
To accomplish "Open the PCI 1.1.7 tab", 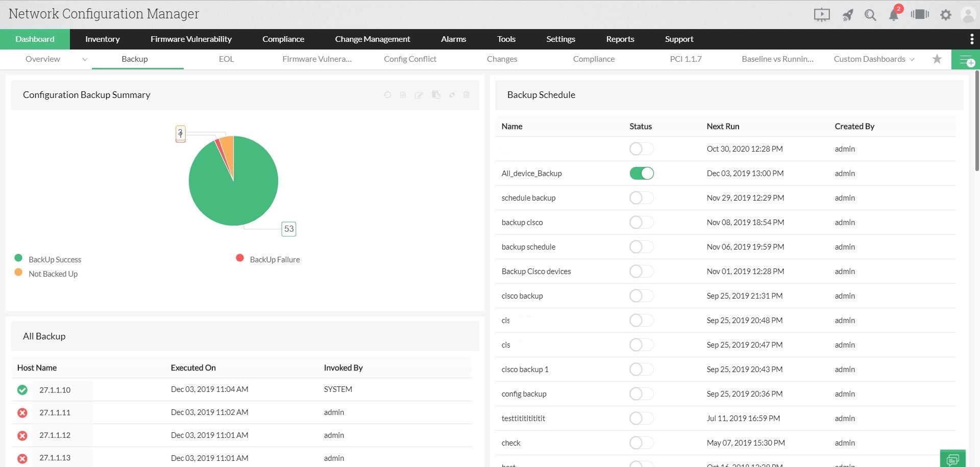I will pos(685,59).
